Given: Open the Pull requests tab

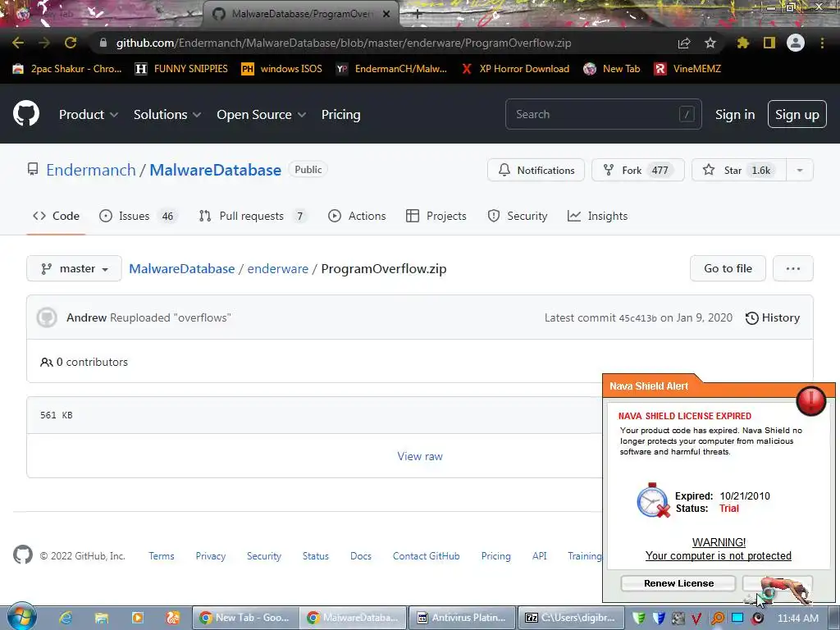Looking at the screenshot, I should [x=252, y=216].
